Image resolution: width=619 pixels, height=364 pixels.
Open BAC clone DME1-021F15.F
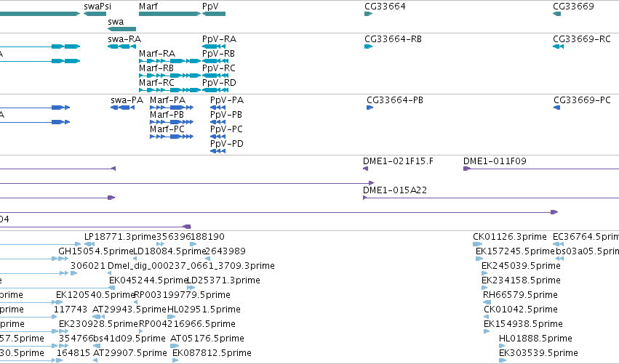point(398,161)
